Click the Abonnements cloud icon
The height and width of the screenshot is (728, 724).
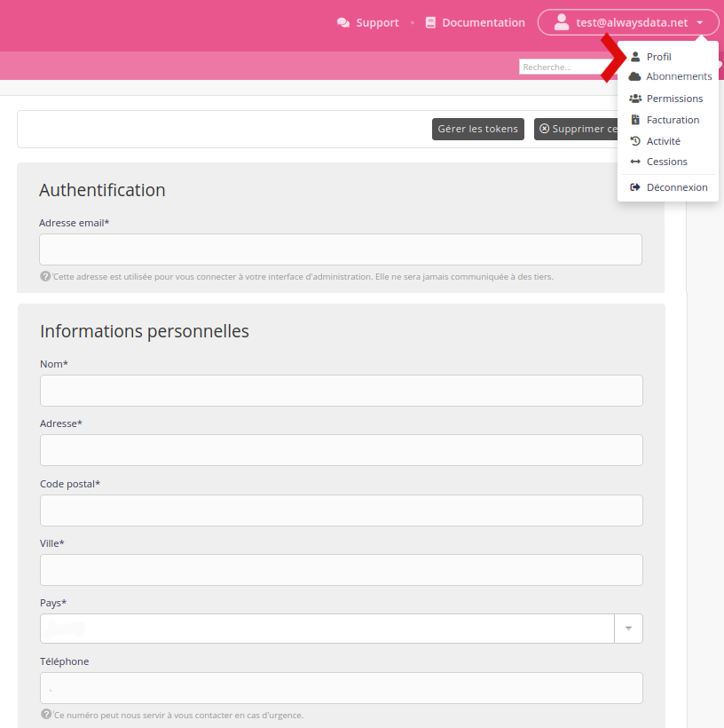click(635, 76)
